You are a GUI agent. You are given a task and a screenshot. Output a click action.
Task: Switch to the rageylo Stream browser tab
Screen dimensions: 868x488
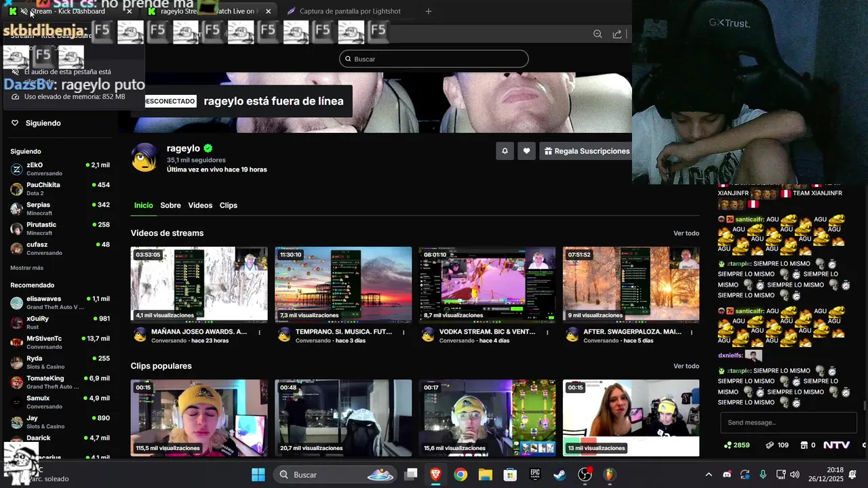tap(210, 12)
